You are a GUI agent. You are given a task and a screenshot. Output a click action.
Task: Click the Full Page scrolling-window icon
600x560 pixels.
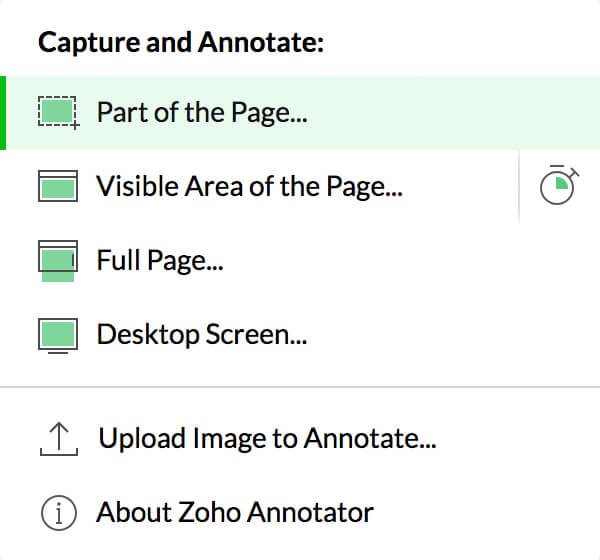pos(58,261)
